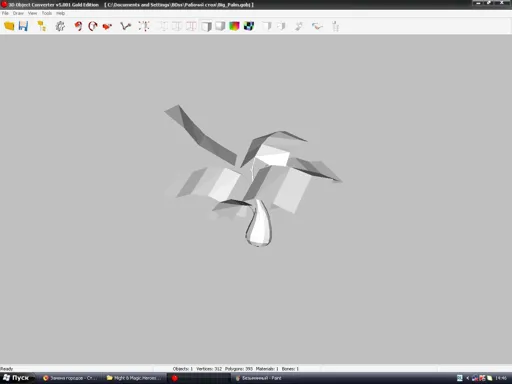Select the rainbow colored cube shading icon
Screen dimensions: 512x384
pos(234,26)
